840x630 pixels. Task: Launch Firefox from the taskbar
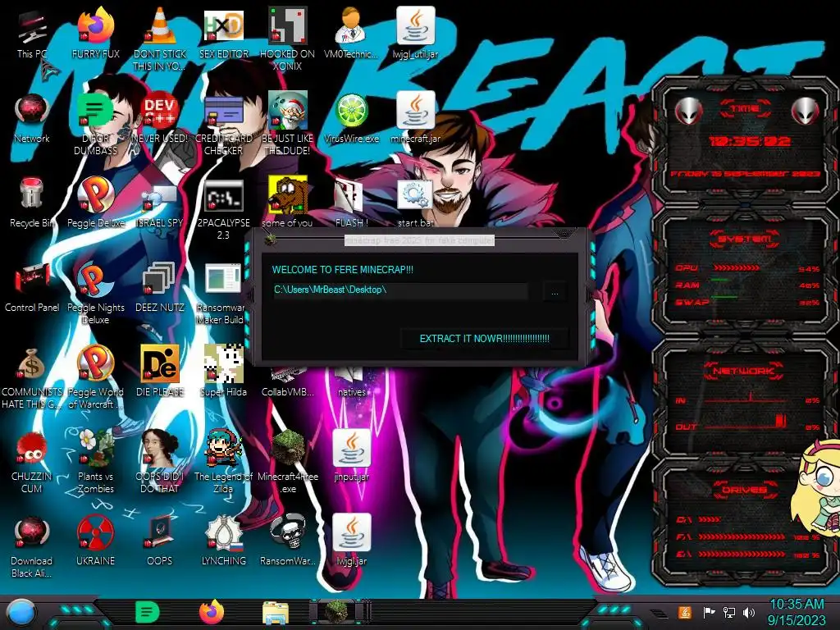pyautogui.click(x=212, y=612)
